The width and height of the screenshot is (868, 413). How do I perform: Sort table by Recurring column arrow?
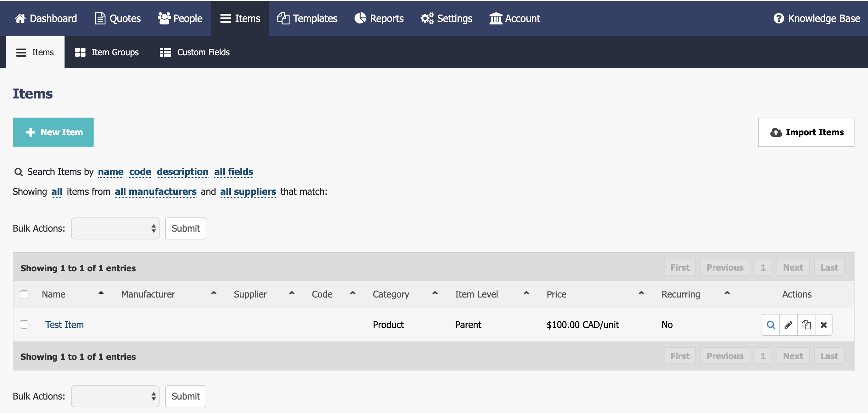727,293
